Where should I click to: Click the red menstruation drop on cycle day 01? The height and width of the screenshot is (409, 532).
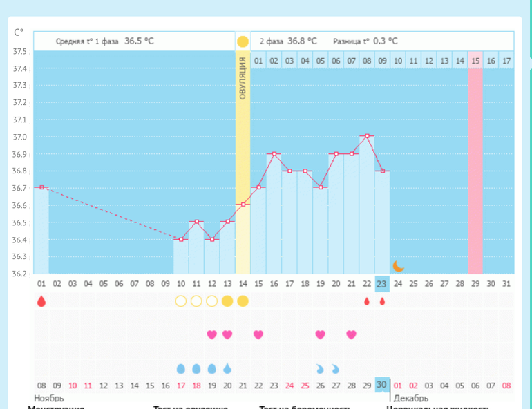click(x=41, y=301)
